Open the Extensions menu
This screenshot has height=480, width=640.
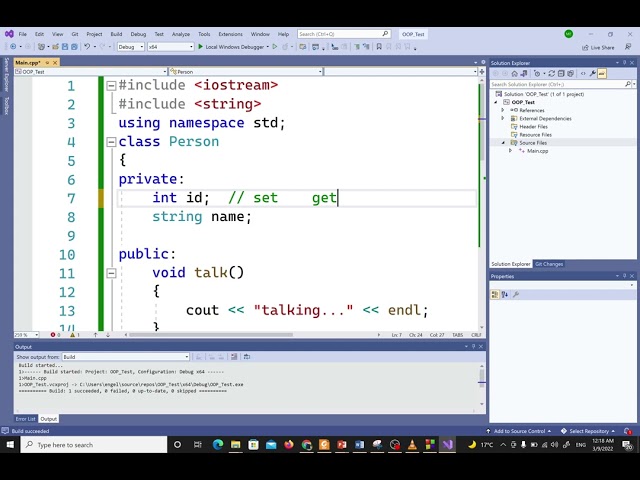click(230, 34)
